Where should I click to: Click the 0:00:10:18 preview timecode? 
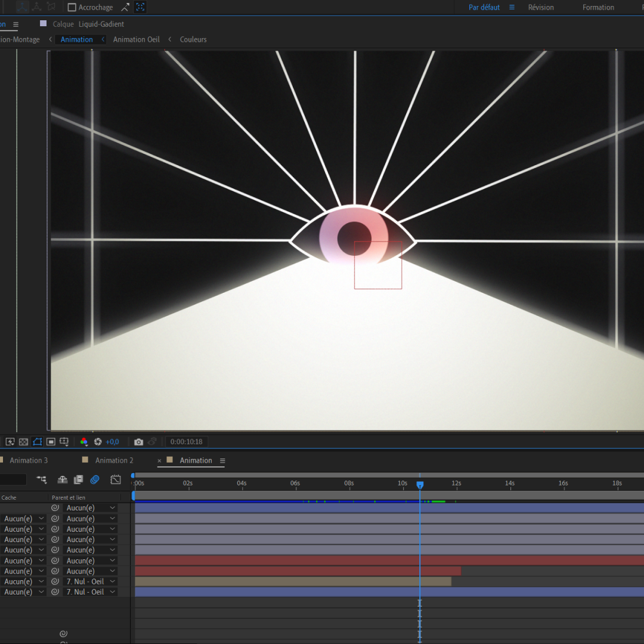tap(187, 441)
